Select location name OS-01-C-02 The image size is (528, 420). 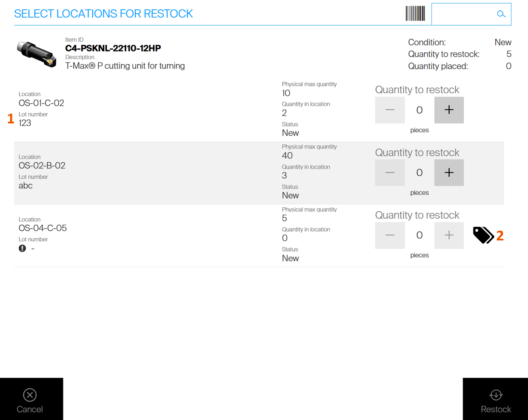point(41,103)
